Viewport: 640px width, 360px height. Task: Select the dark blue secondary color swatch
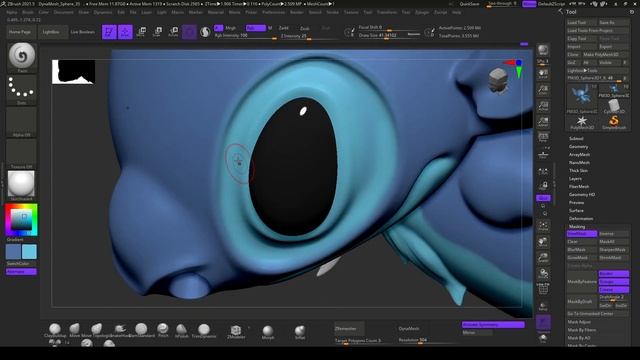13,252
